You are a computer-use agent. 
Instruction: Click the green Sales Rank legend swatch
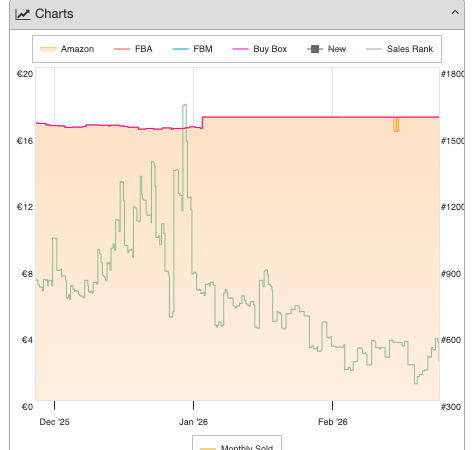click(374, 49)
